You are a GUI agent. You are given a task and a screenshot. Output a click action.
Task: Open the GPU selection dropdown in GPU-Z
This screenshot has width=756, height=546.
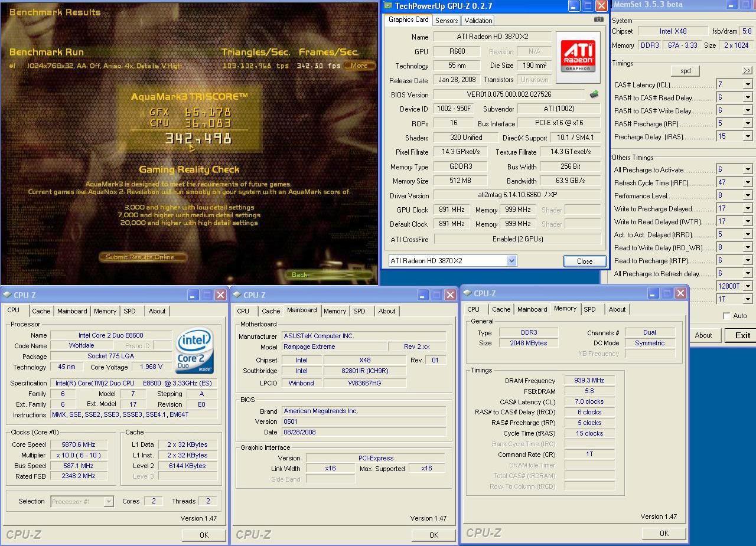[x=511, y=260]
